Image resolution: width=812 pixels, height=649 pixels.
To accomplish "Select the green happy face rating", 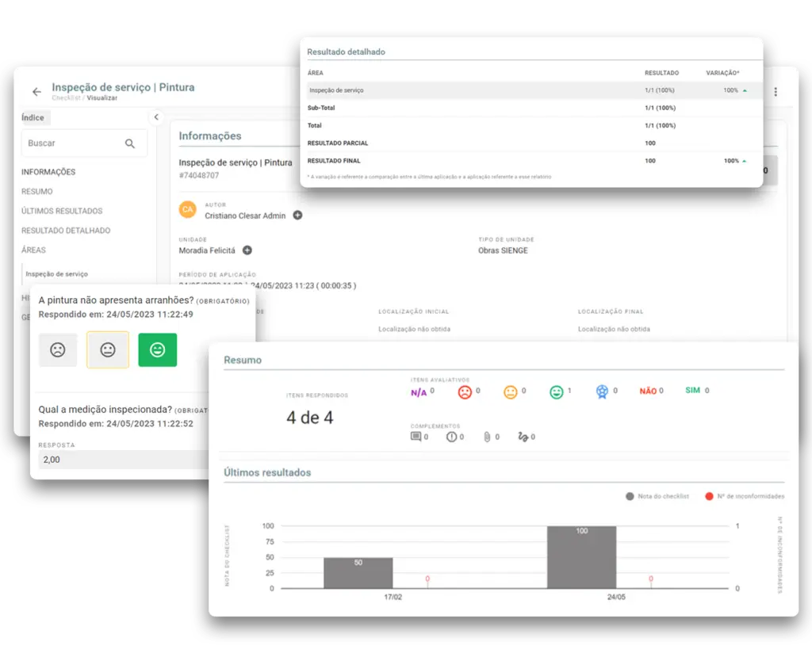I will tap(158, 349).
